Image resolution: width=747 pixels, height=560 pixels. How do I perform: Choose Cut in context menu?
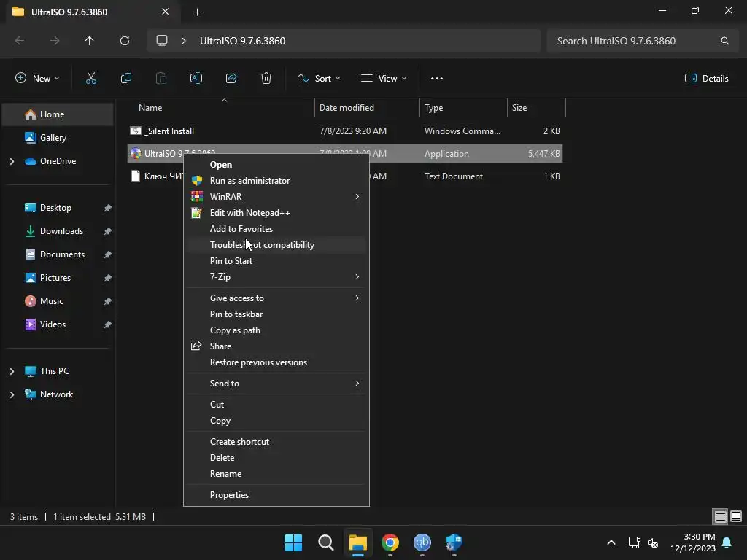(276, 405)
